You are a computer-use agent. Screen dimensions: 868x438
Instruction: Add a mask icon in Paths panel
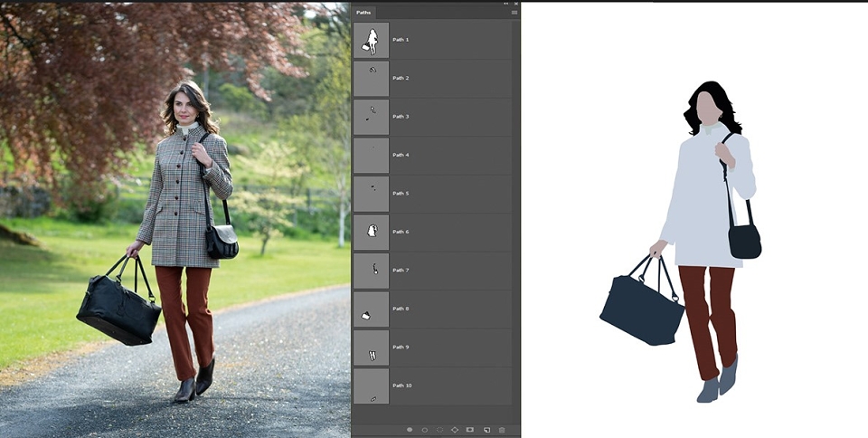(470, 430)
